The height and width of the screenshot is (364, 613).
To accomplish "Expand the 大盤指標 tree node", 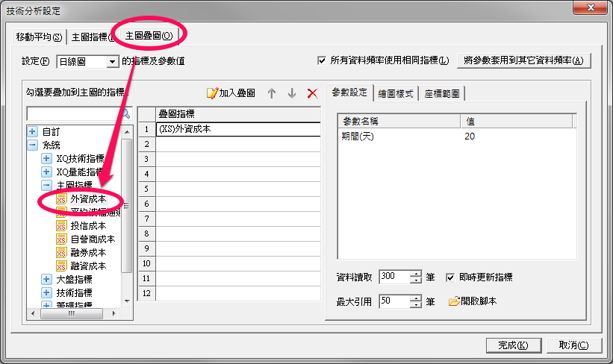I will [46, 279].
